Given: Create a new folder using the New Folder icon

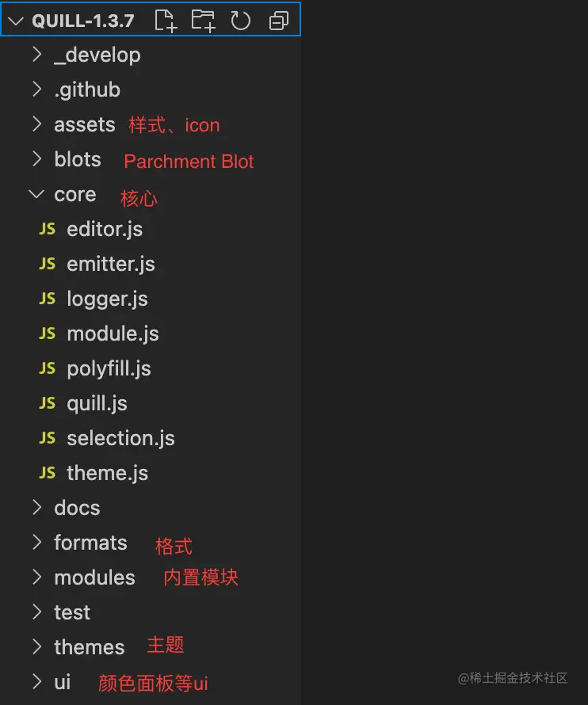Looking at the screenshot, I should coord(203,21).
